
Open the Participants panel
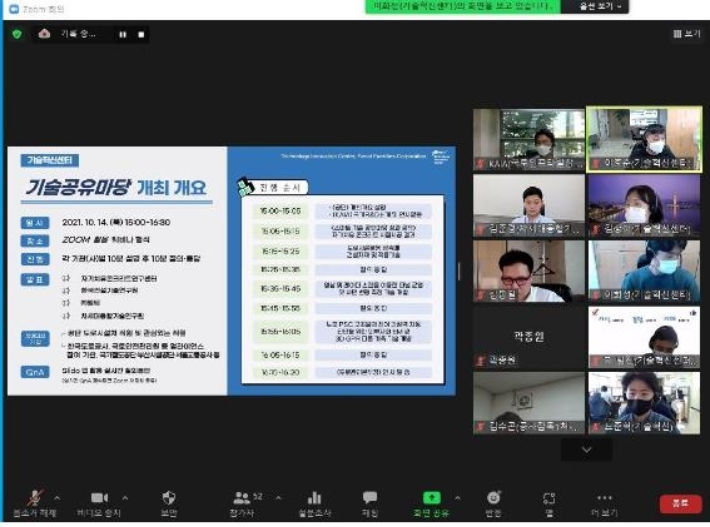(x=241, y=498)
